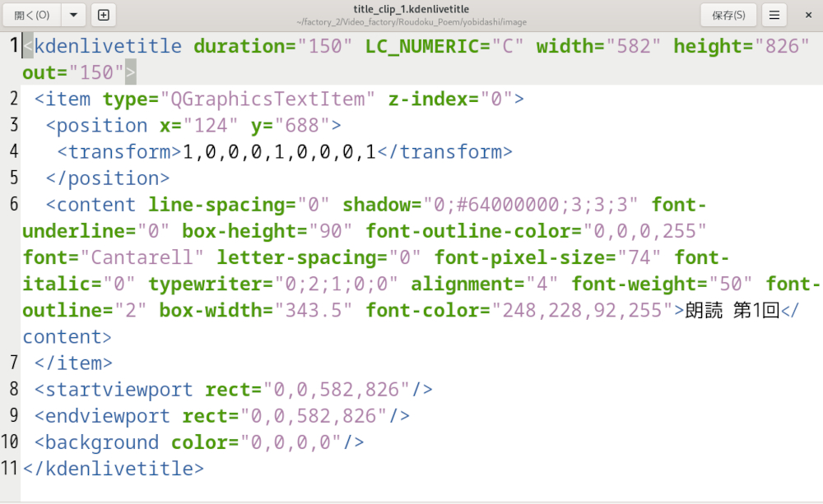Click the 開く(O) open file button
823x504 pixels.
click(32, 15)
